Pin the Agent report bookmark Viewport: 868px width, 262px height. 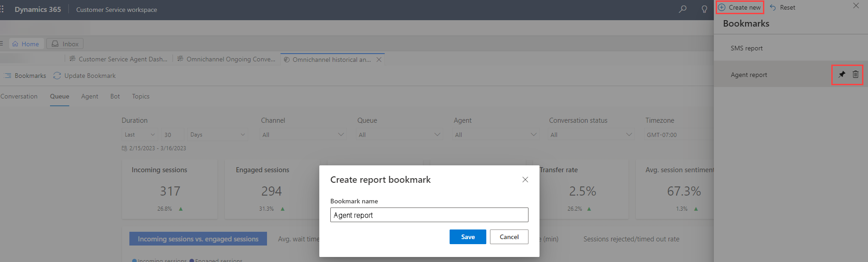tap(842, 75)
